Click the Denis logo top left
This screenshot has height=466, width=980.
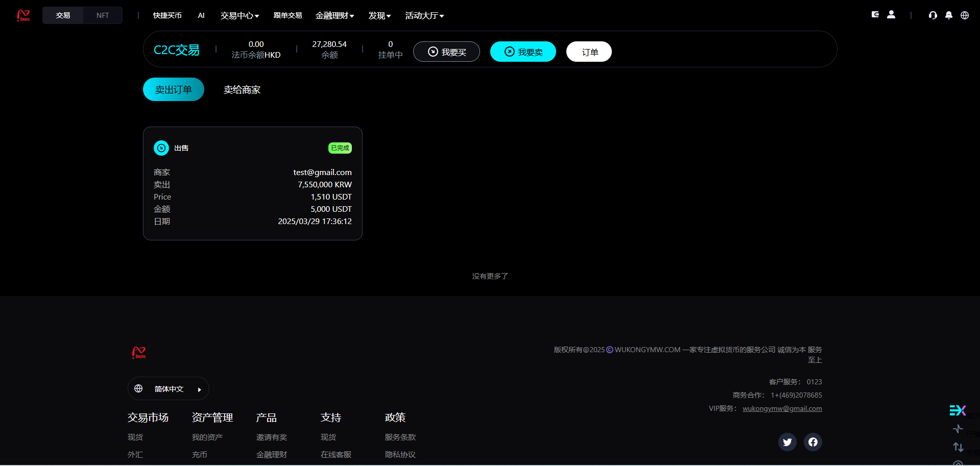point(23,15)
